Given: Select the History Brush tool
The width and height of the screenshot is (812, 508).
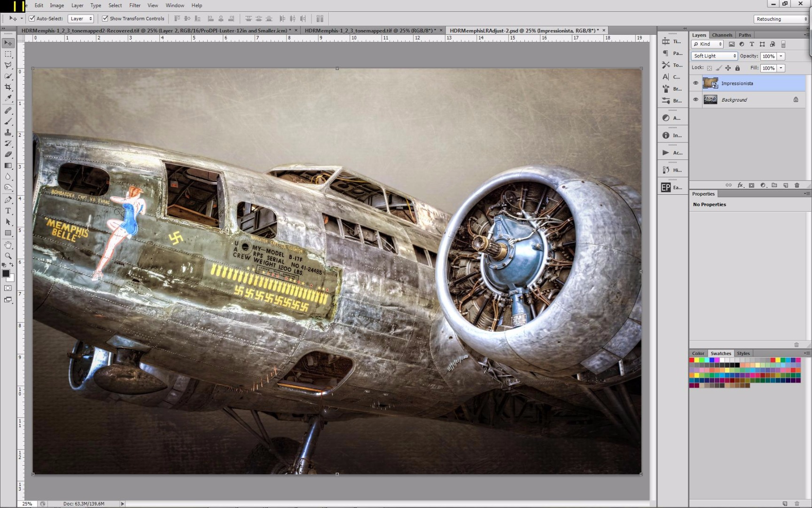Looking at the screenshot, I should [x=8, y=143].
